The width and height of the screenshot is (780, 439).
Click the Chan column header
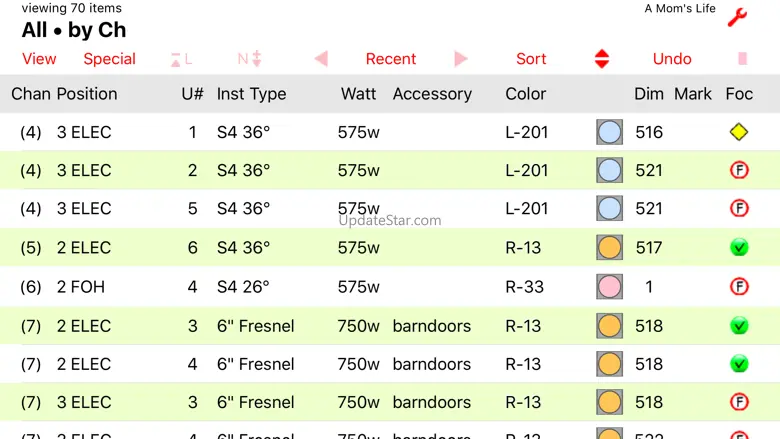[31, 94]
